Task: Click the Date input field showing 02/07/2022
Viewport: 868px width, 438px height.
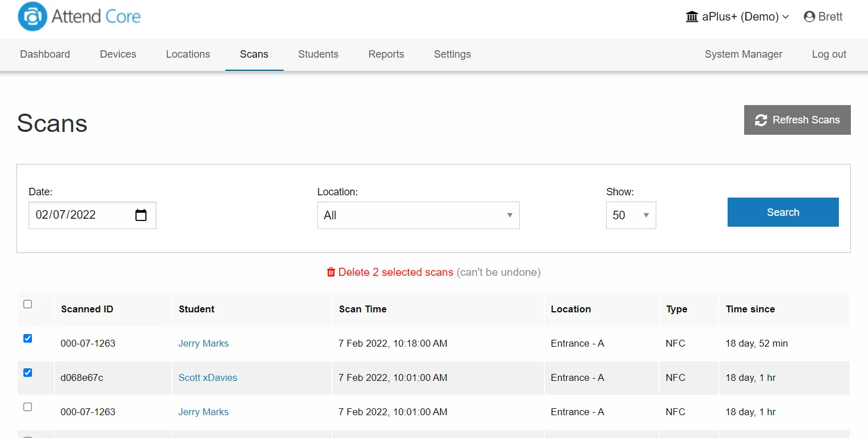Action: coord(92,215)
